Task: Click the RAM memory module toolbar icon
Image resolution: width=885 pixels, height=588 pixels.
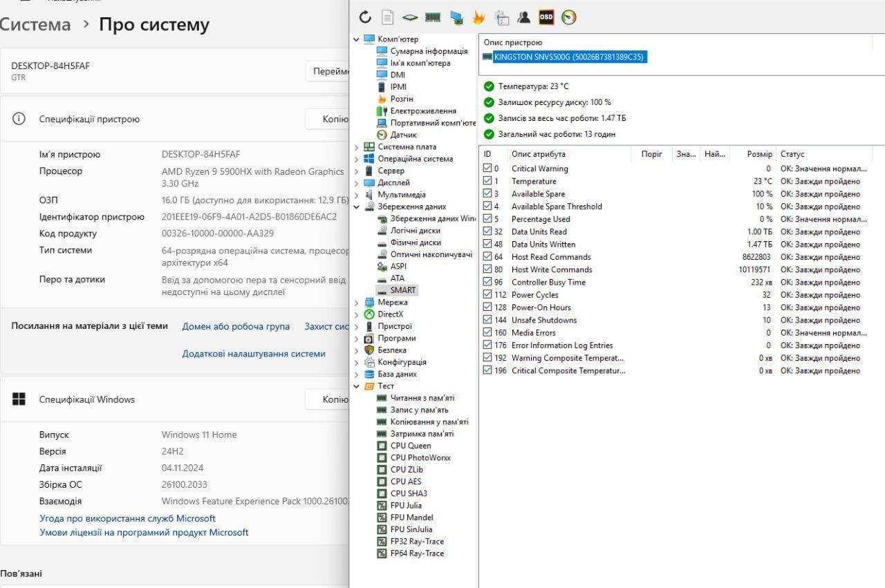Action: (433, 17)
